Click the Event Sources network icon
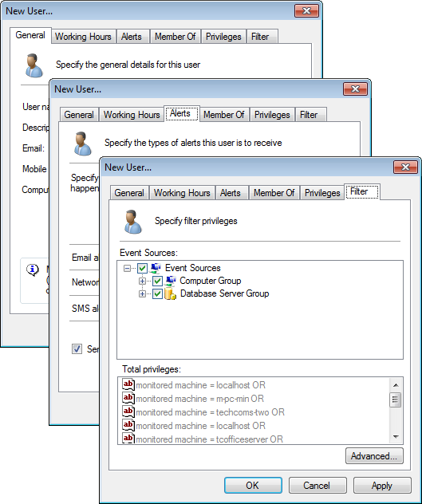This screenshot has height=504, width=422. click(x=156, y=268)
